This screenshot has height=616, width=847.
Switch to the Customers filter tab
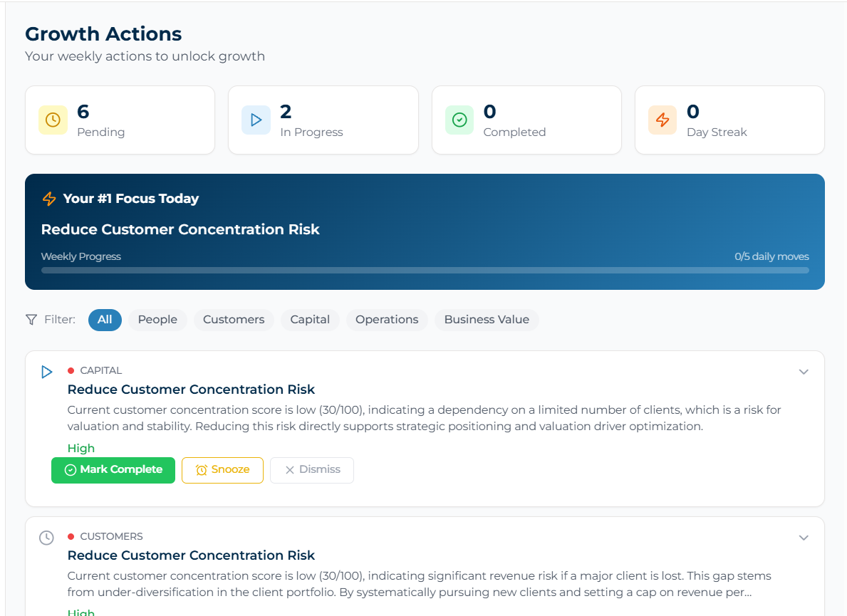[234, 320]
